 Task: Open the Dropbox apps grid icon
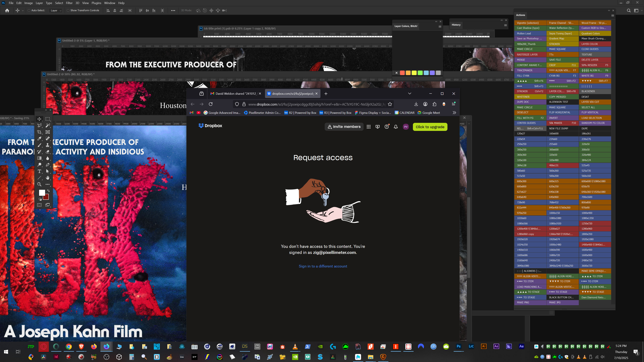tap(368, 127)
